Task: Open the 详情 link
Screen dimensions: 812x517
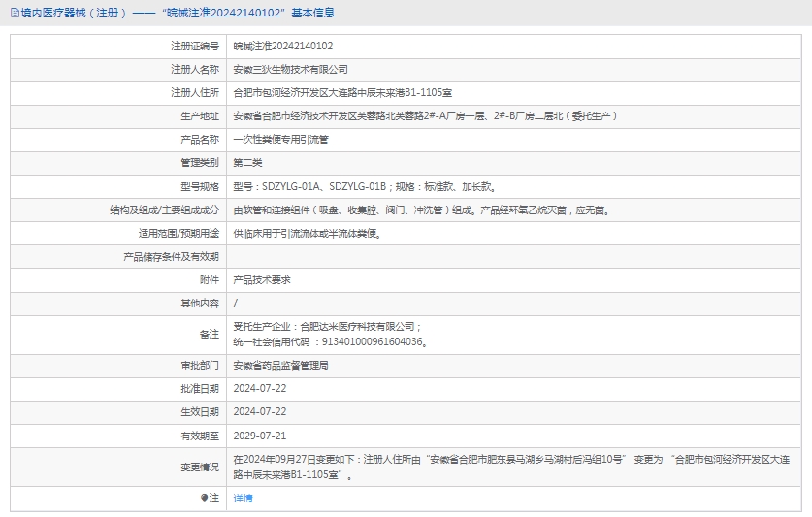Action: coord(243,498)
